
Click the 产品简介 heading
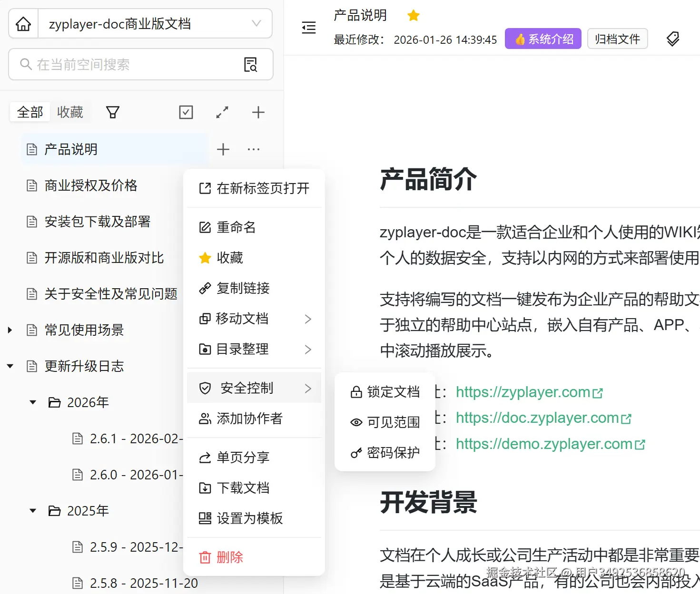tap(428, 179)
